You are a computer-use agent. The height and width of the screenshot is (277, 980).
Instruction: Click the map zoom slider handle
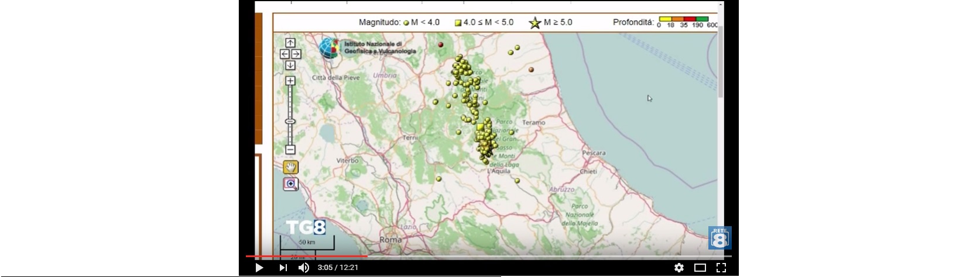(290, 122)
